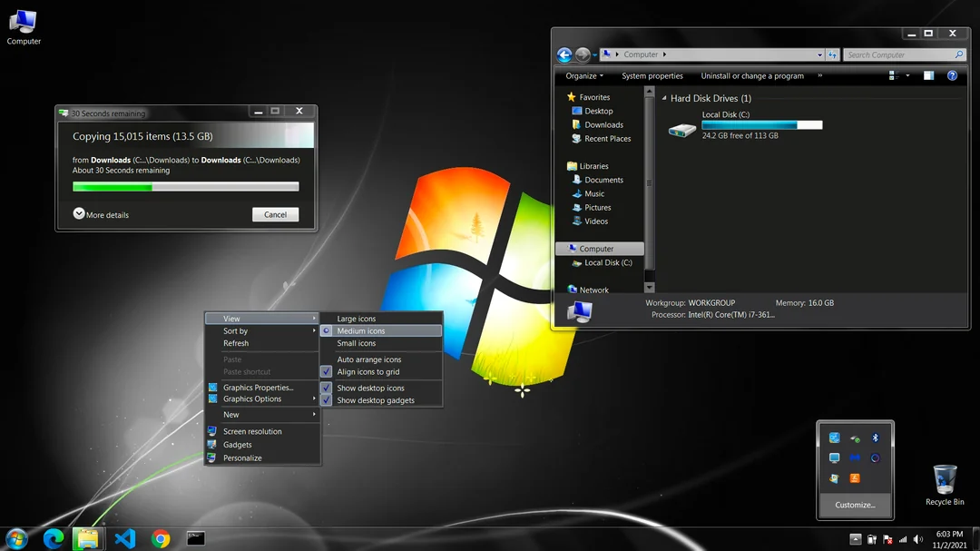Launch Microsoft Edge from the taskbar
The width and height of the screenshot is (980, 551).
54,538
